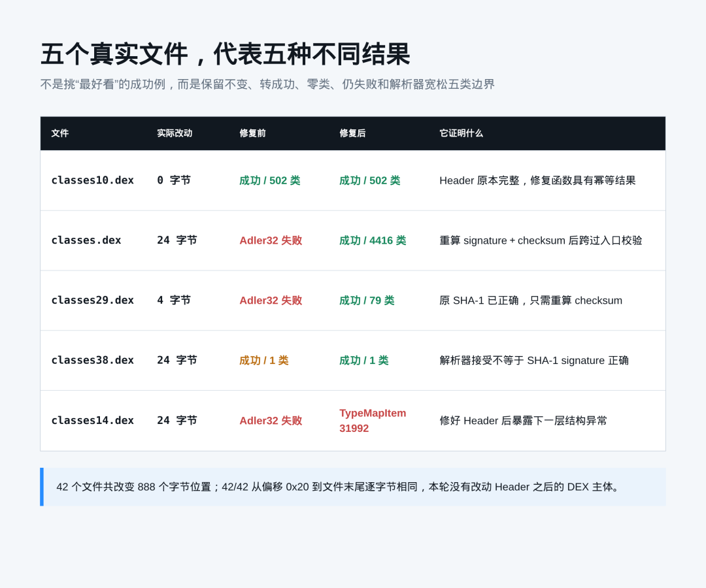Select the classes38.dex file name
The width and height of the screenshot is (706, 588).
click(x=92, y=361)
